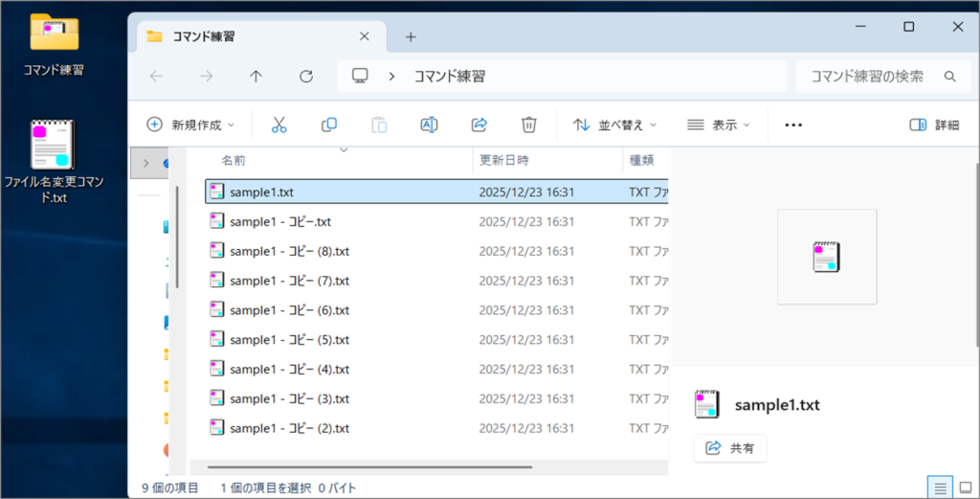Screen dimensions: 980x499
Task: Add a new tab with plus button
Action: coord(411,36)
